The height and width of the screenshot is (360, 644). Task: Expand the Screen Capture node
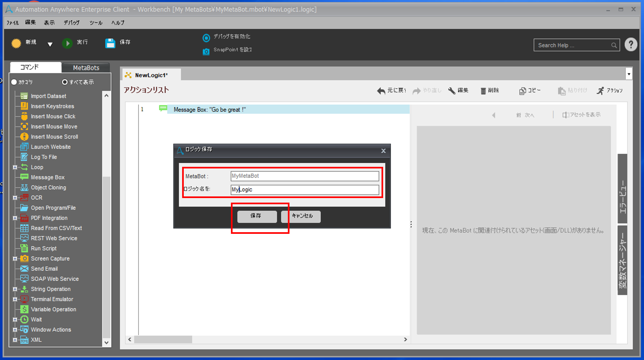click(x=15, y=259)
